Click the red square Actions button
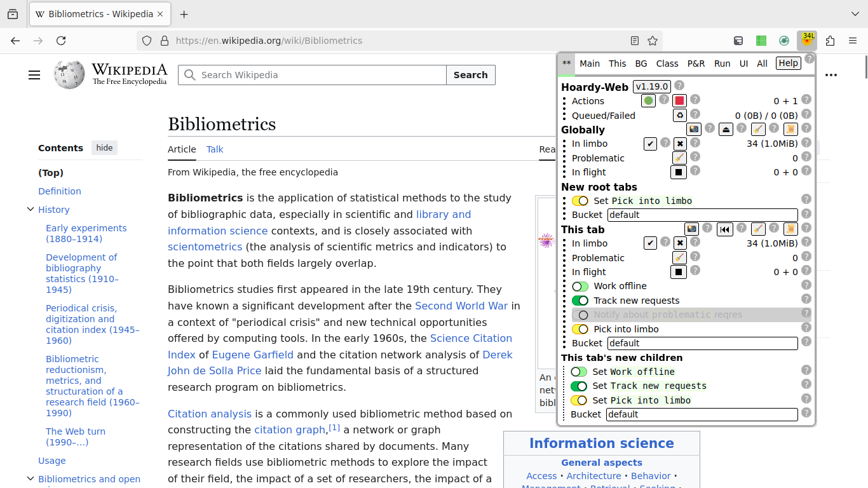Image resolution: width=868 pixels, height=488 pixels. pyautogui.click(x=679, y=100)
